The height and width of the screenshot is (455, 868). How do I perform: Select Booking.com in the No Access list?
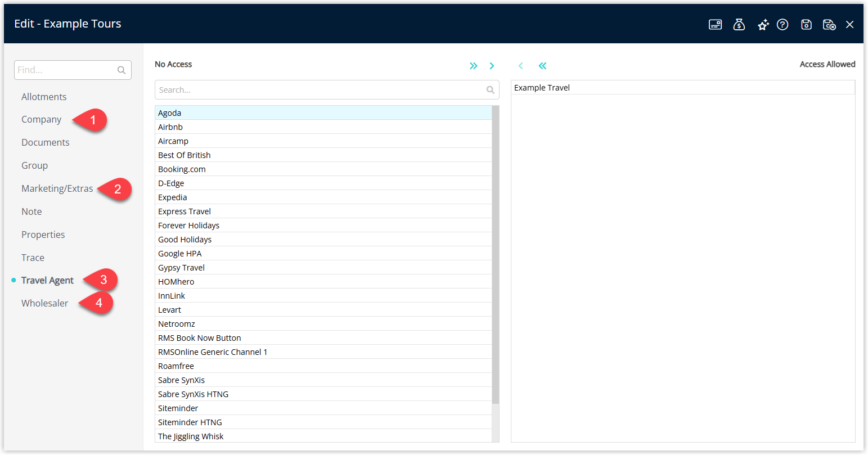click(x=323, y=169)
